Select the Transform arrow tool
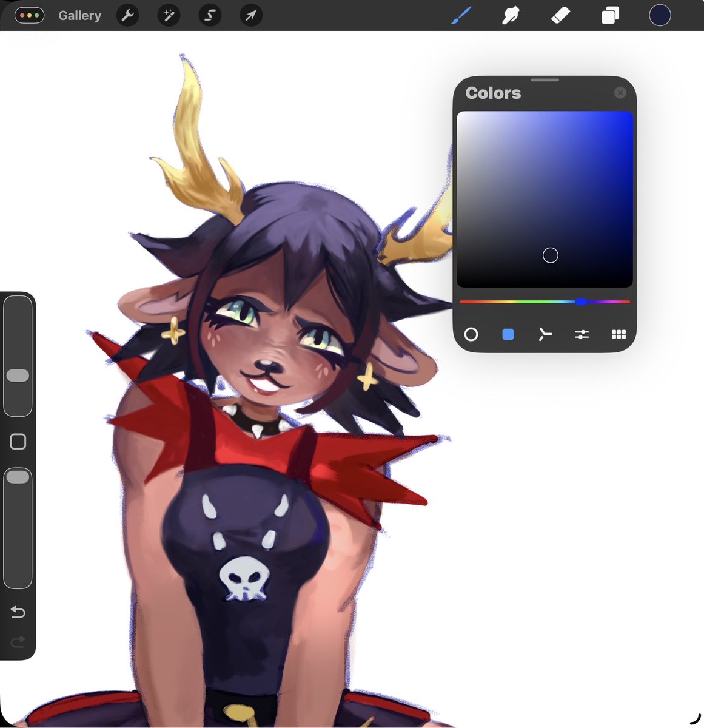The width and height of the screenshot is (704, 728). point(251,16)
